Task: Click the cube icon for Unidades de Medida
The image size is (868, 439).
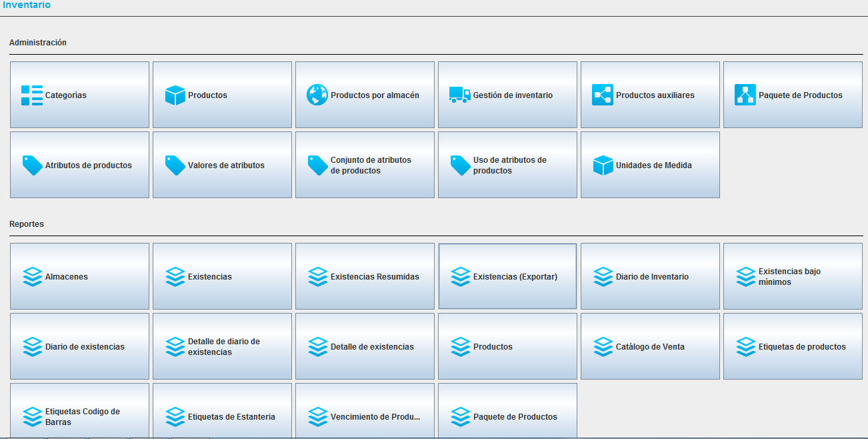Action: tap(603, 165)
